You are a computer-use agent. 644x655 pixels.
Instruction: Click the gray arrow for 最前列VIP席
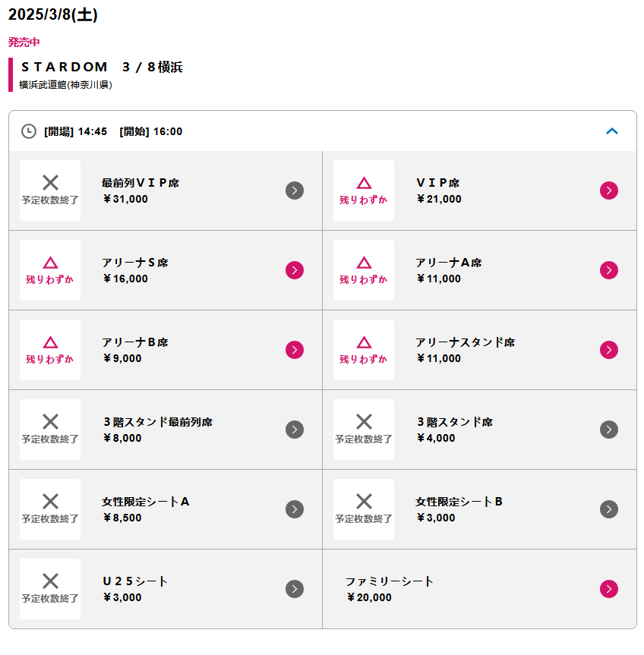[x=295, y=191]
